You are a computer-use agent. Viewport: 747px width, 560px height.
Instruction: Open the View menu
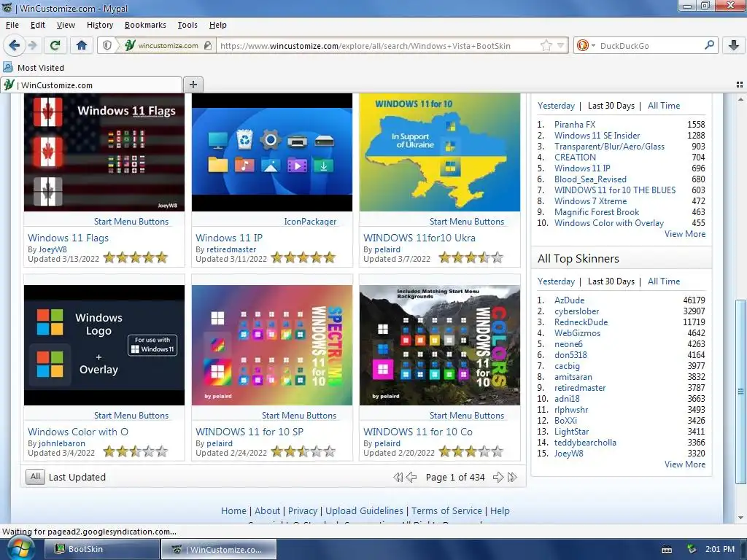coord(66,25)
